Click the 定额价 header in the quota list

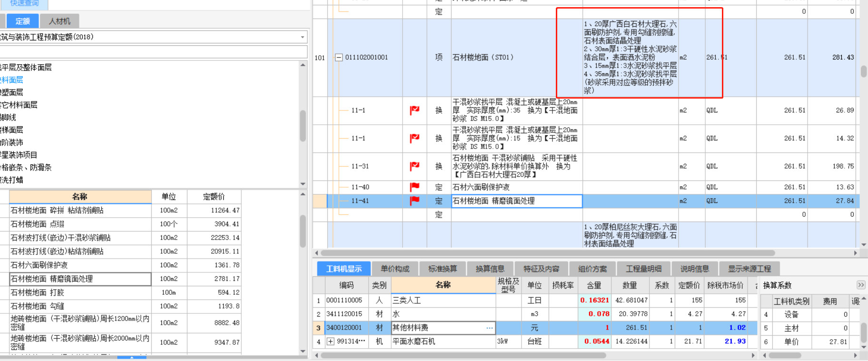(214, 197)
